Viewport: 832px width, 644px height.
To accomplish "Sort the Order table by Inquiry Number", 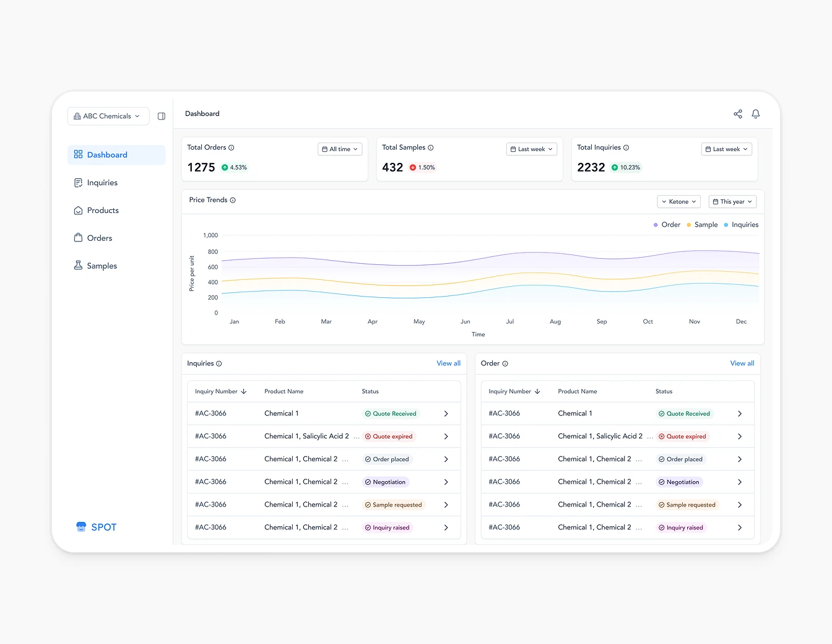I will coord(516,391).
